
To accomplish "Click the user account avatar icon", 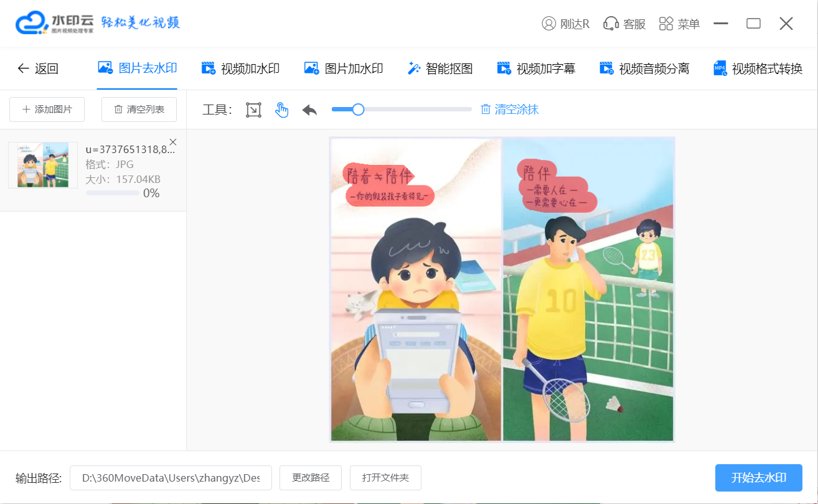I will (548, 24).
